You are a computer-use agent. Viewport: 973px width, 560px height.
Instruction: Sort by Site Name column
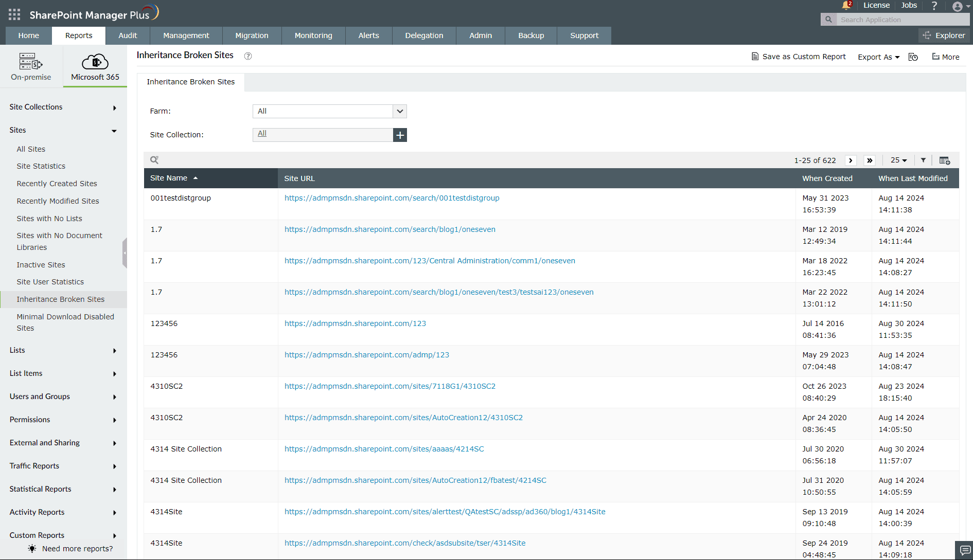(x=211, y=178)
